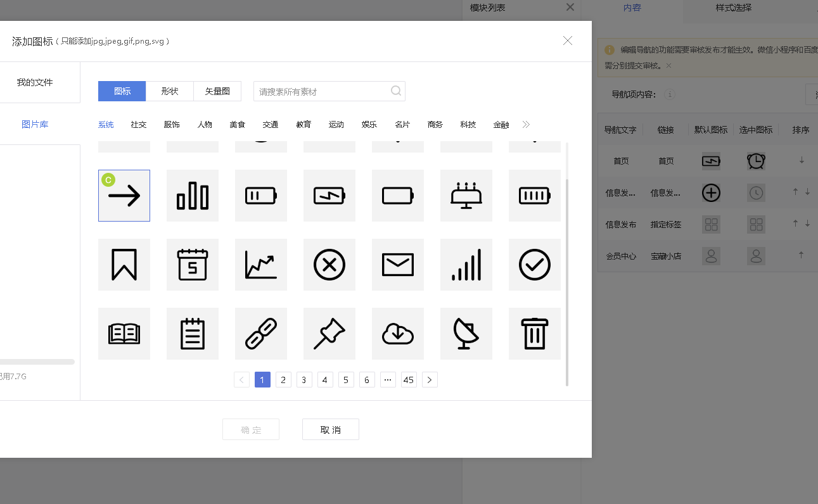The width and height of the screenshot is (818, 504).
Task: Close the 模块列表 panel
Action: (570, 7)
